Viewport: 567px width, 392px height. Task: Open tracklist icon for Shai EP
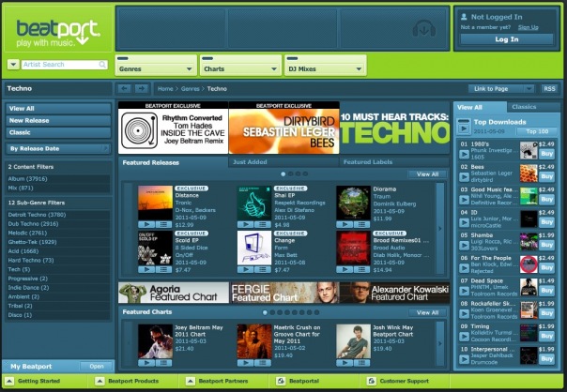click(x=263, y=224)
